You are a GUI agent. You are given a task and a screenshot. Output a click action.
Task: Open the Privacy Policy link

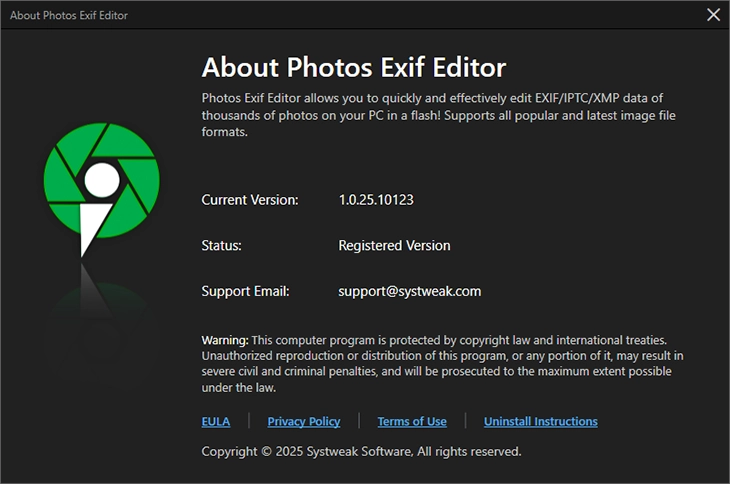tap(304, 422)
